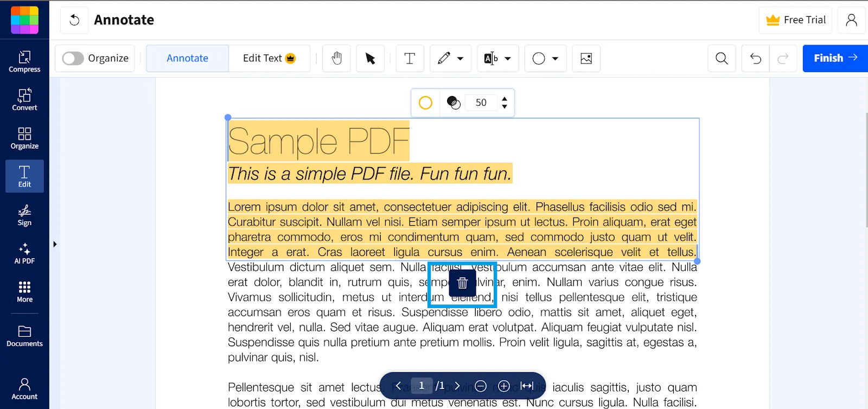Select the Edit tool in sidebar
The width and height of the screenshot is (868, 409).
pyautogui.click(x=24, y=176)
